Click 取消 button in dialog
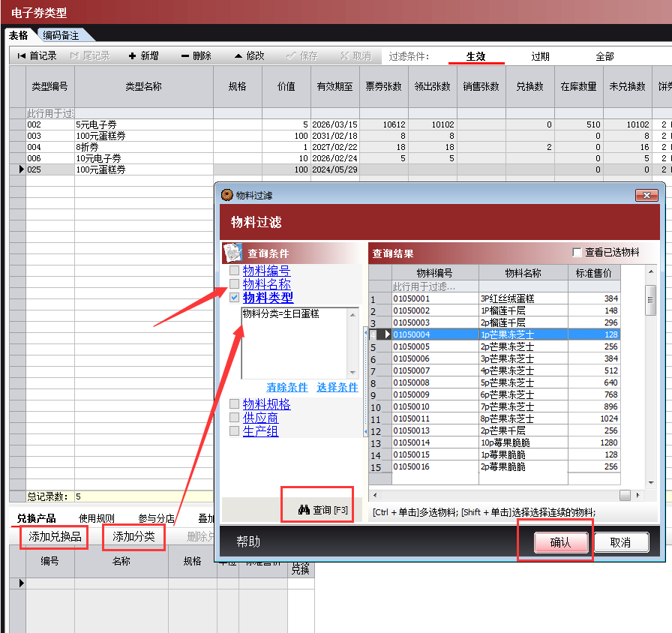Image resolution: width=672 pixels, height=633 pixels. coord(621,542)
